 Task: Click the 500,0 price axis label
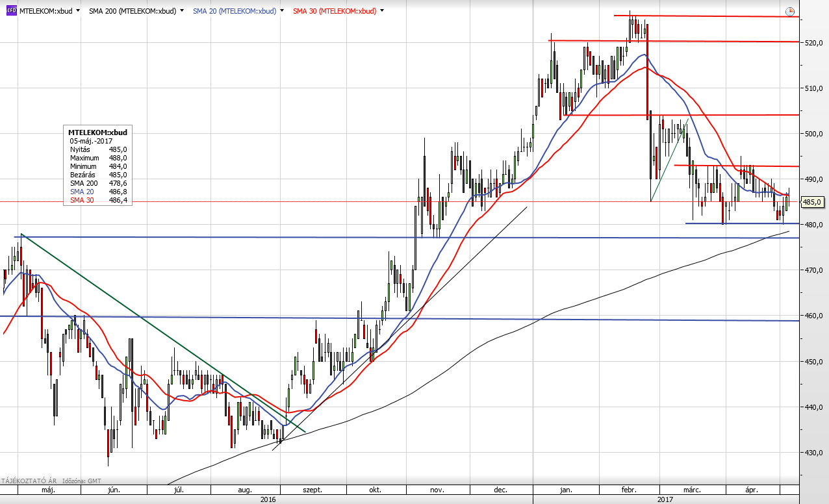pos(813,134)
